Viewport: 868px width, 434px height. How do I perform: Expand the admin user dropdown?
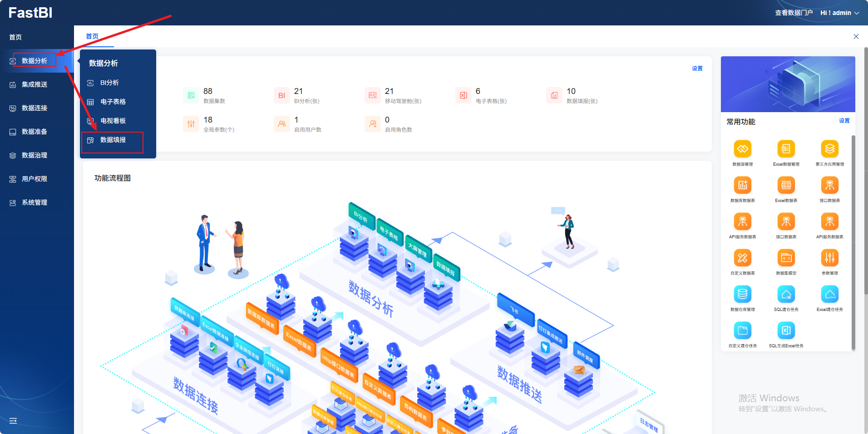pyautogui.click(x=839, y=13)
